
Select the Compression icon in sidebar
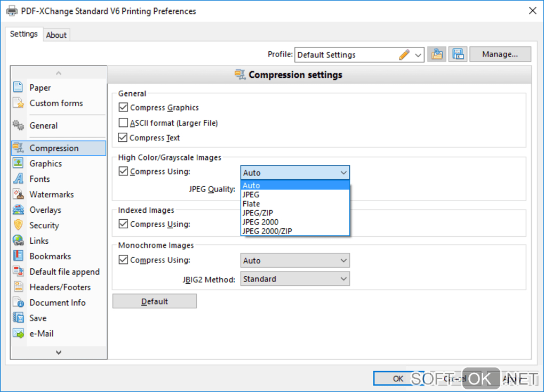[x=18, y=148]
